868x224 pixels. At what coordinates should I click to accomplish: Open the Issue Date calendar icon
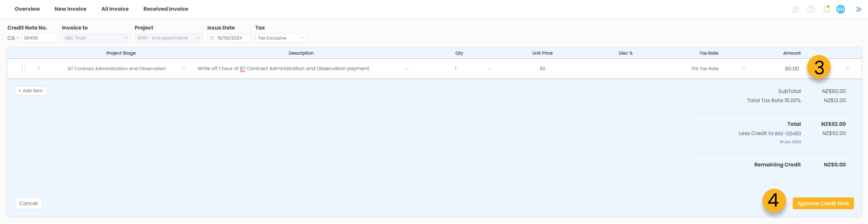(212, 38)
